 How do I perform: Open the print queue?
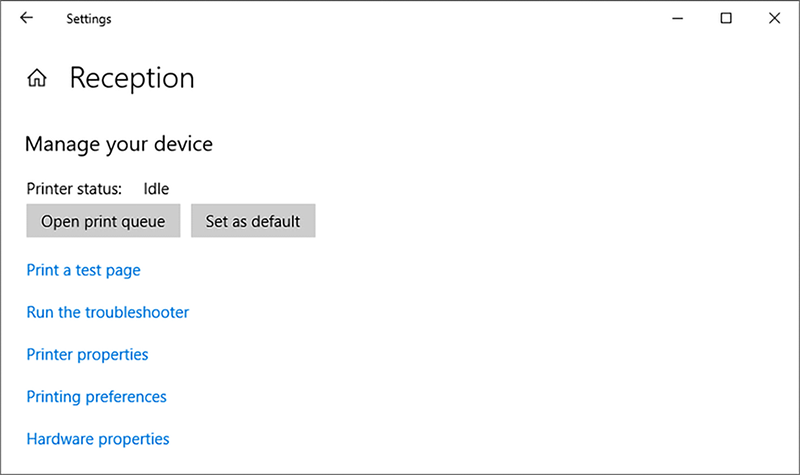coord(103,221)
